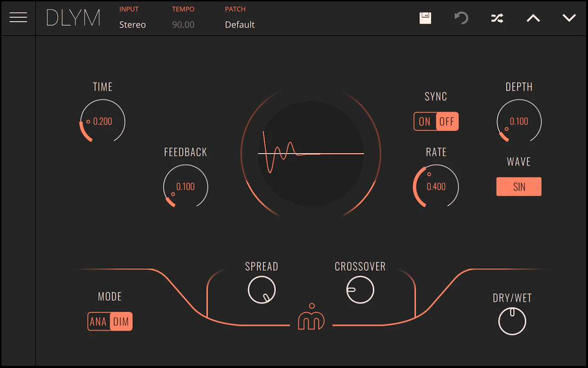
Task: Randomize settings with the shuffle icon
Action: pos(497,18)
